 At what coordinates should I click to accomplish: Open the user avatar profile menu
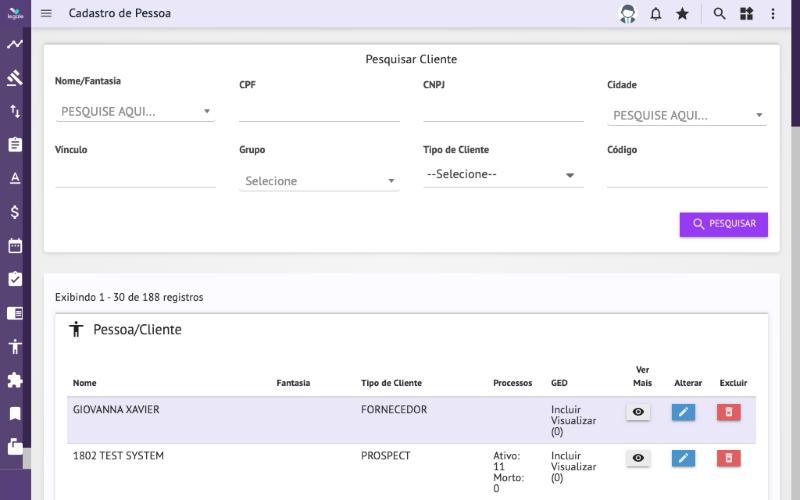click(x=628, y=14)
